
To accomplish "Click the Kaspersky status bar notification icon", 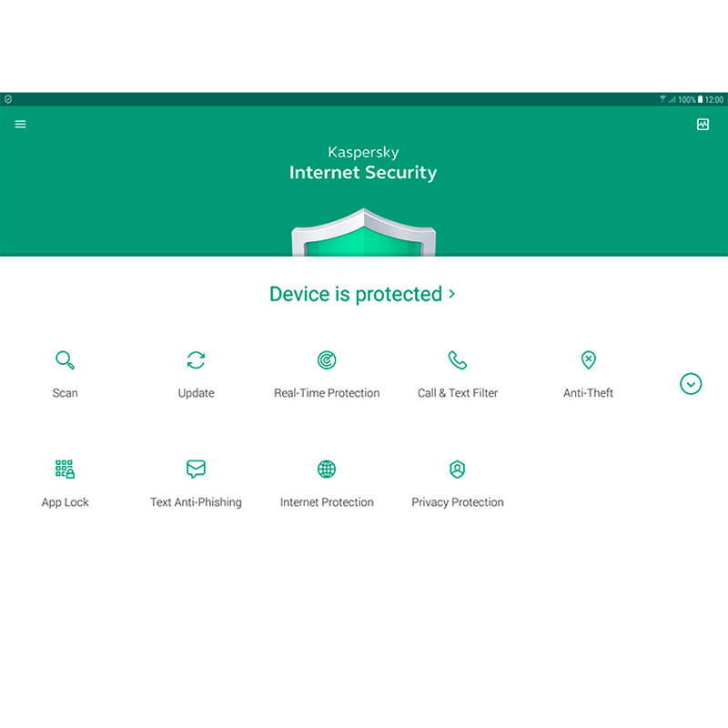I will tap(8, 99).
